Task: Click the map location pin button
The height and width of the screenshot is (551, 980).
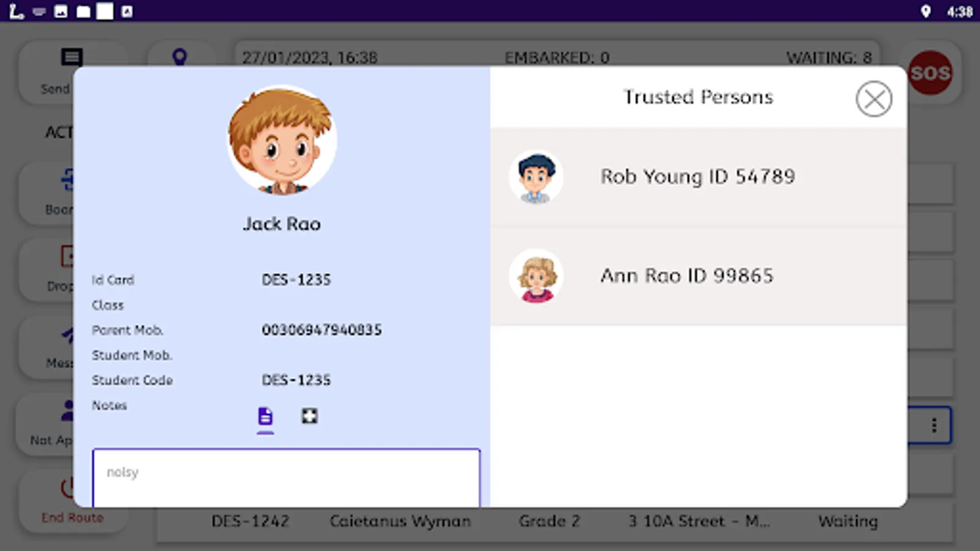Action: tap(179, 57)
